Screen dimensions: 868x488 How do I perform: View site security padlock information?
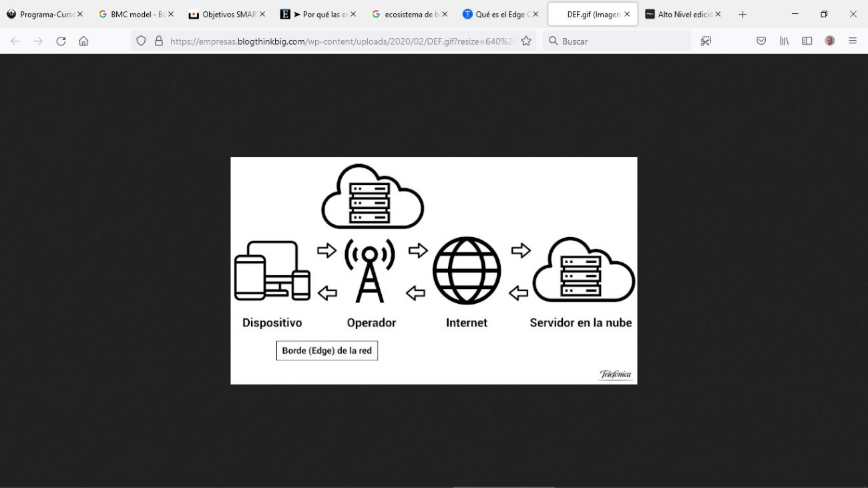pyautogui.click(x=159, y=41)
